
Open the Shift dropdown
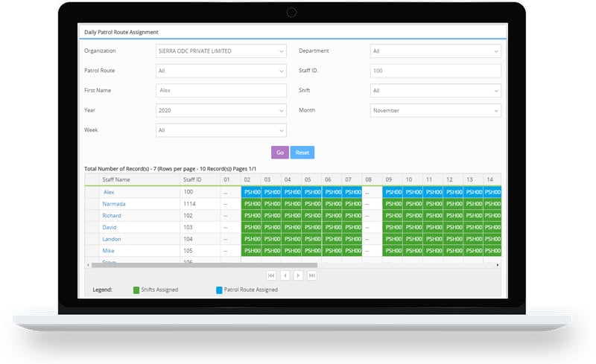435,90
